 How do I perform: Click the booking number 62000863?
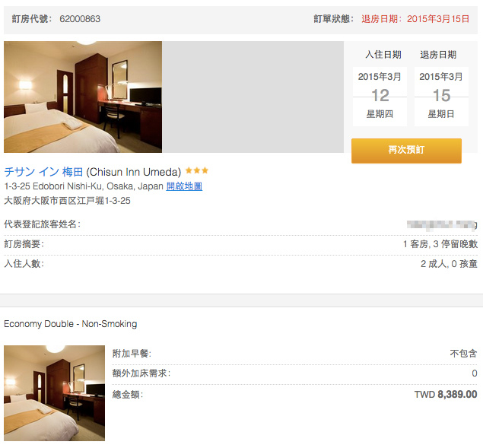click(80, 19)
